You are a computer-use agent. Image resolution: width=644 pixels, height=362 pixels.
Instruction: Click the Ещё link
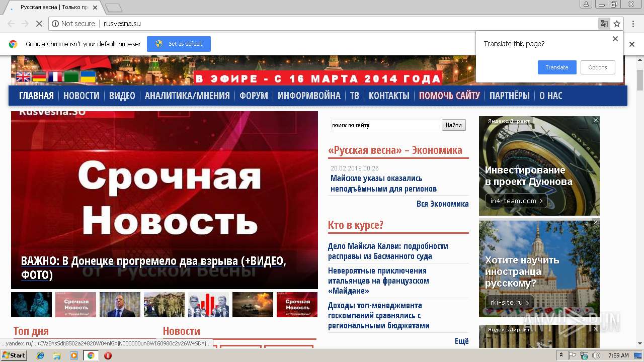[462, 341]
